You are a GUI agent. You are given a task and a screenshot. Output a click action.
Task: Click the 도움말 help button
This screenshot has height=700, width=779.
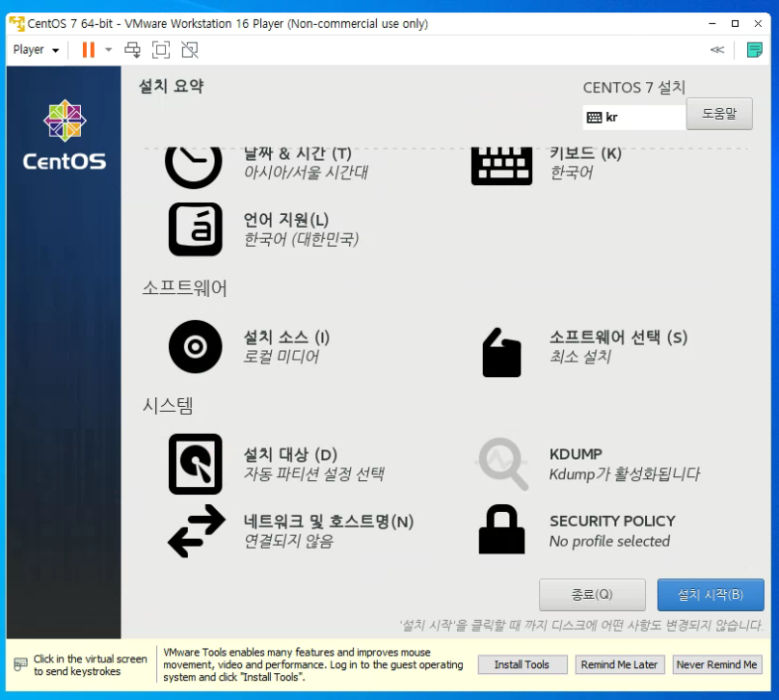coord(719,114)
